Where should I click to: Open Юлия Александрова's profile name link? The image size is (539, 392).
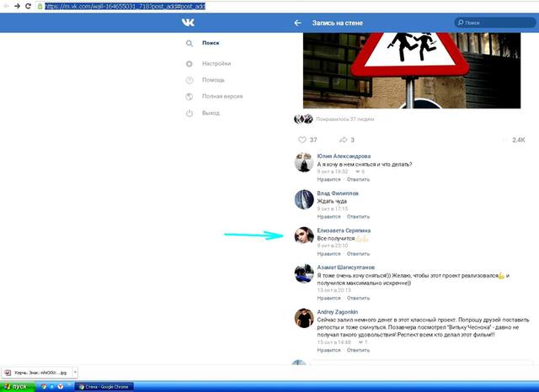pos(344,156)
